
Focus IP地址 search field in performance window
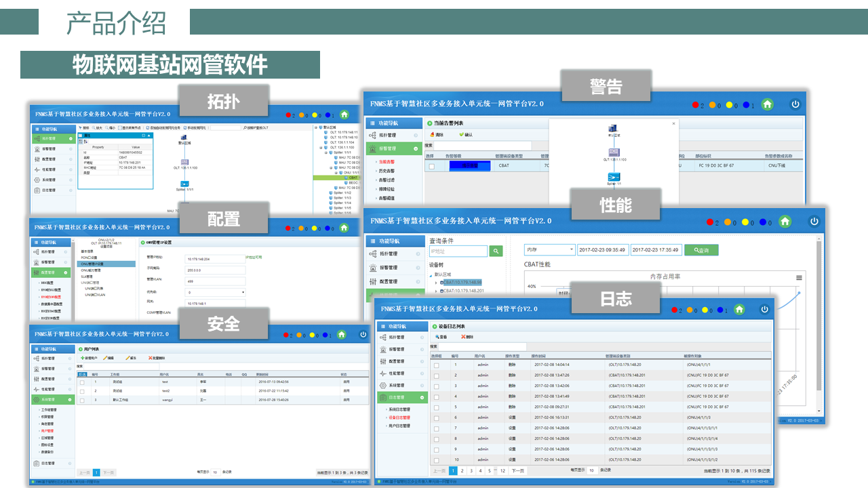(458, 251)
